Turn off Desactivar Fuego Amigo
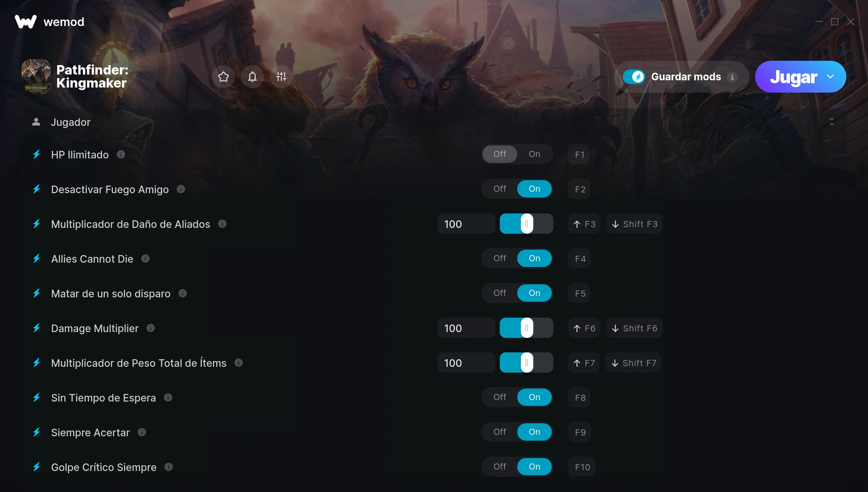This screenshot has width=868, height=492. pos(500,189)
